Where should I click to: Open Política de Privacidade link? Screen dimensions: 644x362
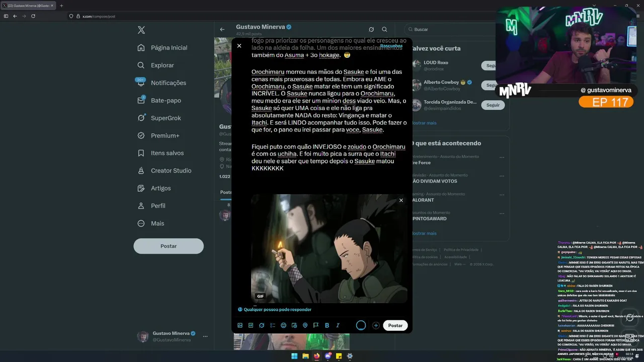click(x=461, y=250)
